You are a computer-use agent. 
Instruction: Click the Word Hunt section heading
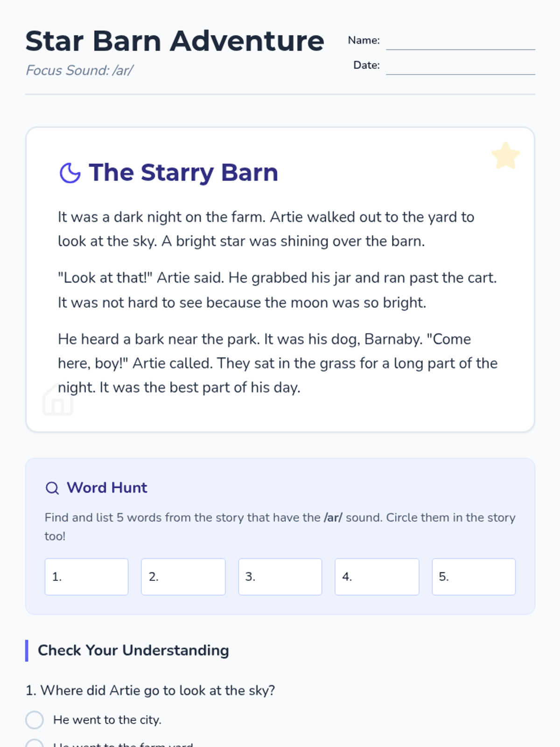(107, 488)
